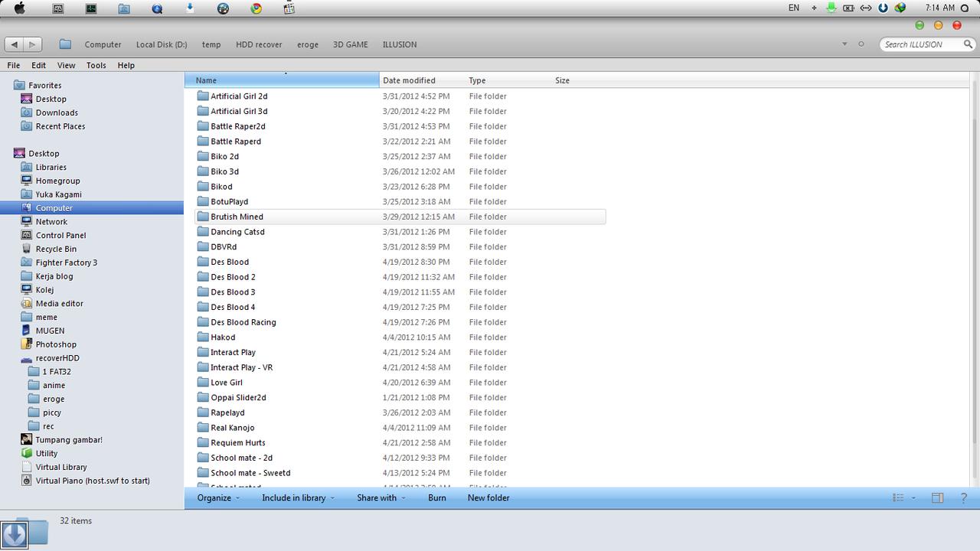Open the View menu
This screenshot has width=980, height=551.
tap(66, 65)
